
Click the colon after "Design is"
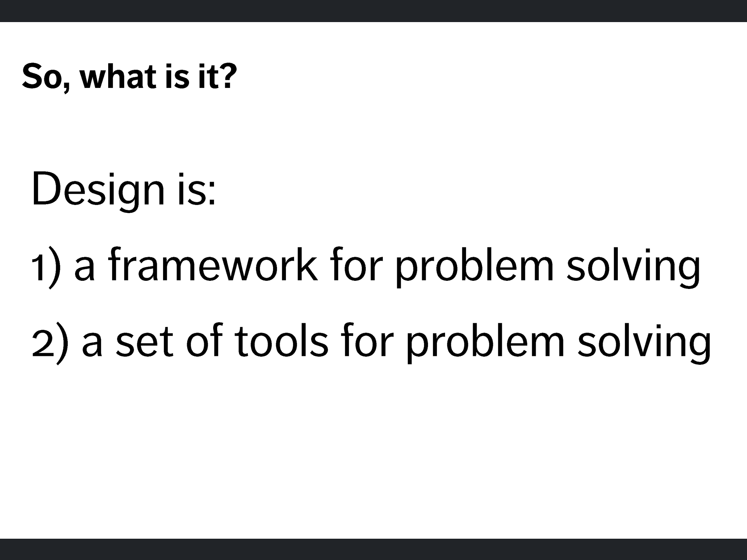(x=212, y=193)
